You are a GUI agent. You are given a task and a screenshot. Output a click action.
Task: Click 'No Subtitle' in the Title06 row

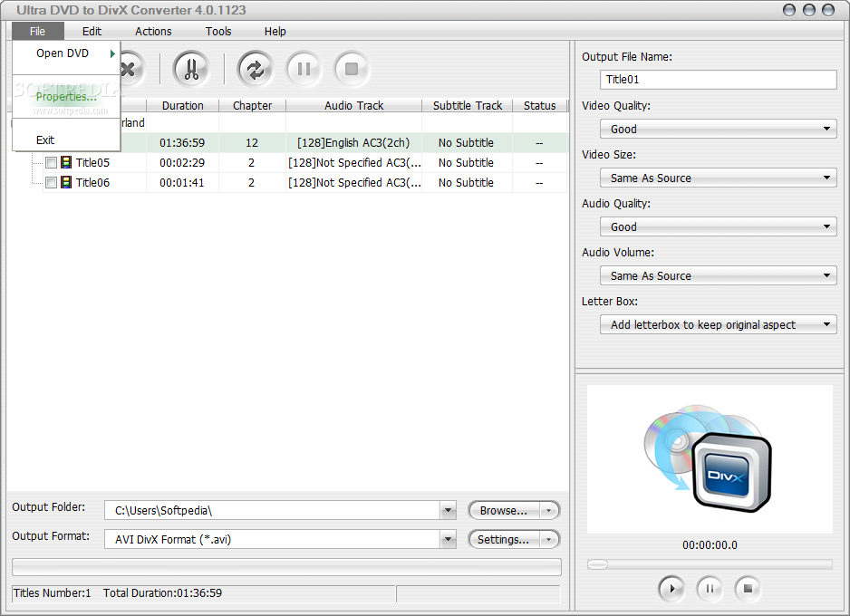click(466, 183)
